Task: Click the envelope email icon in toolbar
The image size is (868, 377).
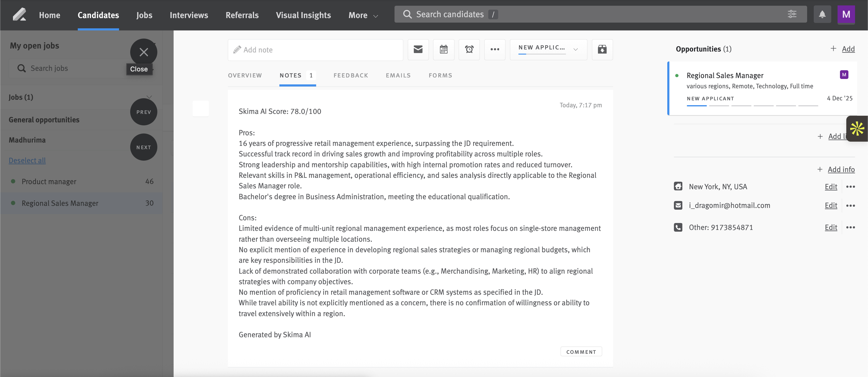Action: coord(418,49)
